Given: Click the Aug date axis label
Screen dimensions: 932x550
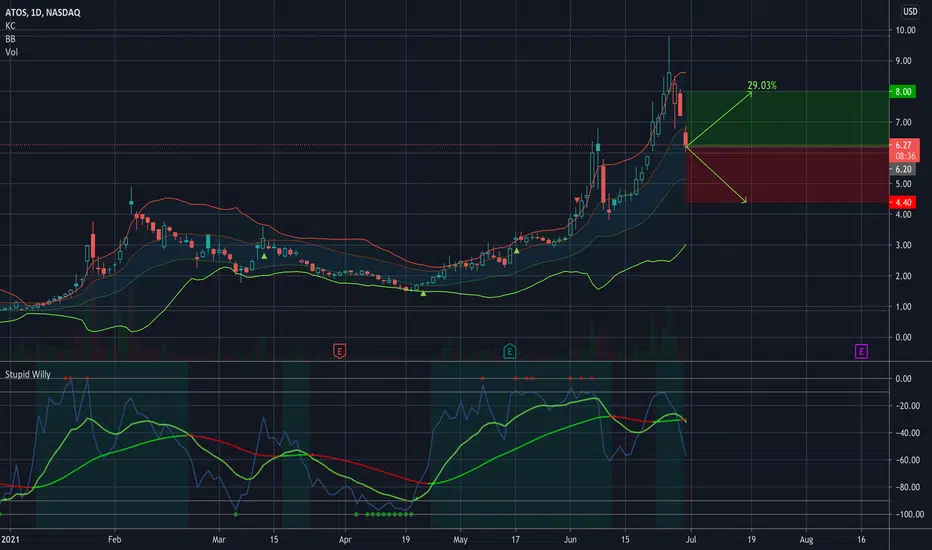Looking at the screenshot, I should [806, 540].
